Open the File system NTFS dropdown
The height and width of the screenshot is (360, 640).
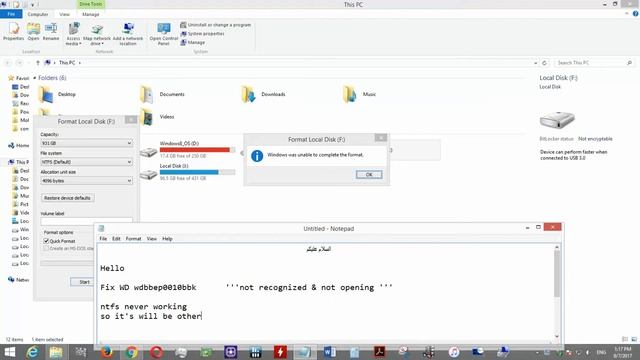coord(87,162)
